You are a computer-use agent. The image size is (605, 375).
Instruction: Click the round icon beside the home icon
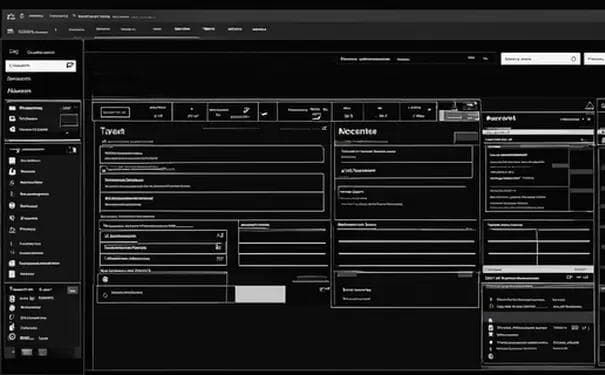[x=22, y=16]
